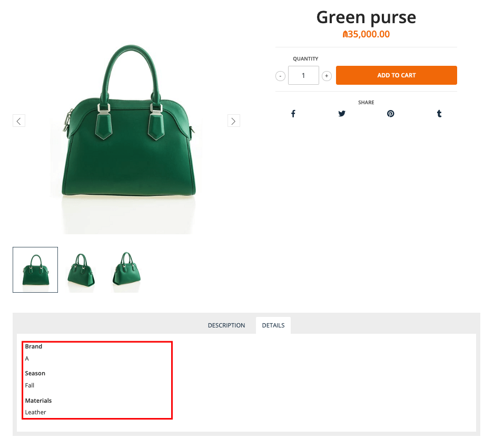This screenshot has height=448, width=494.
Task: Share the product on Pinterest
Action: (390, 114)
